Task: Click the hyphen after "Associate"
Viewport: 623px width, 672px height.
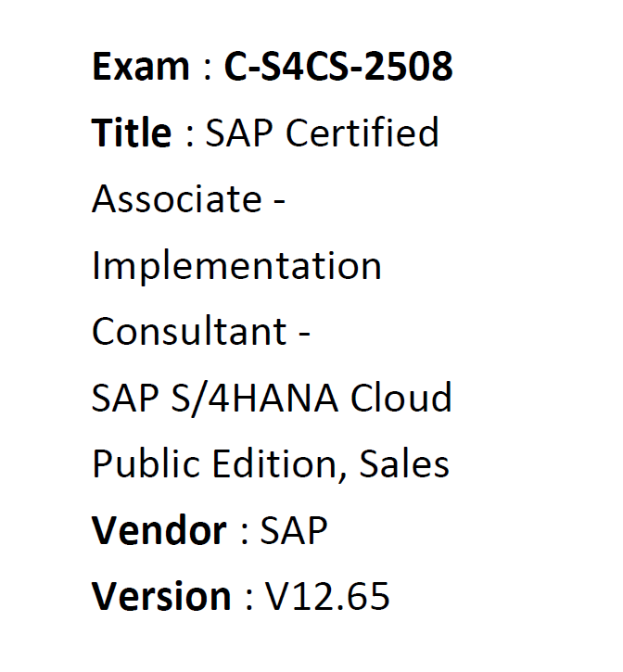Action: pos(277,201)
